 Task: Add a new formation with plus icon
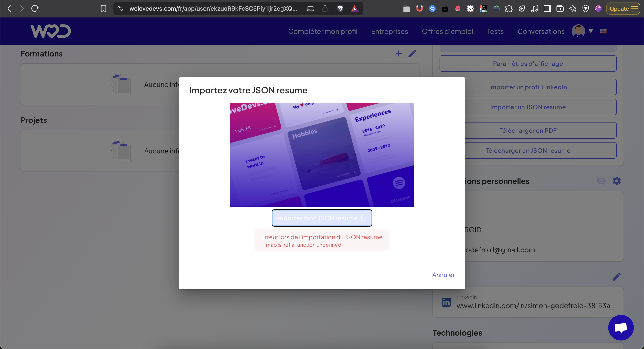coord(398,53)
